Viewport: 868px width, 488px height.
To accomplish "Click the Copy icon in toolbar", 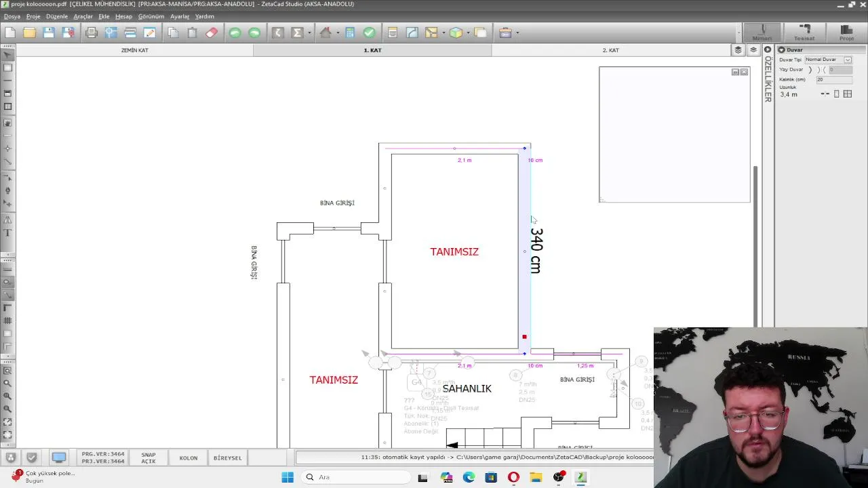I will 173,33.
